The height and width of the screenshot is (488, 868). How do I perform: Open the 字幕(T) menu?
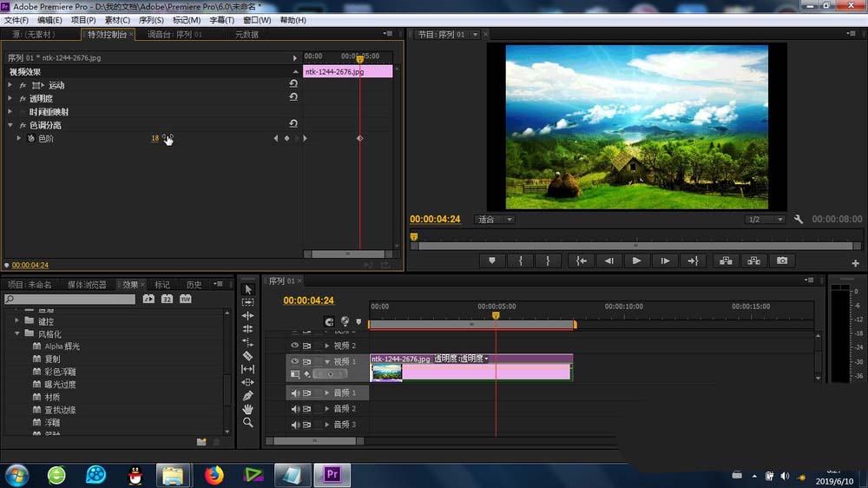point(221,20)
